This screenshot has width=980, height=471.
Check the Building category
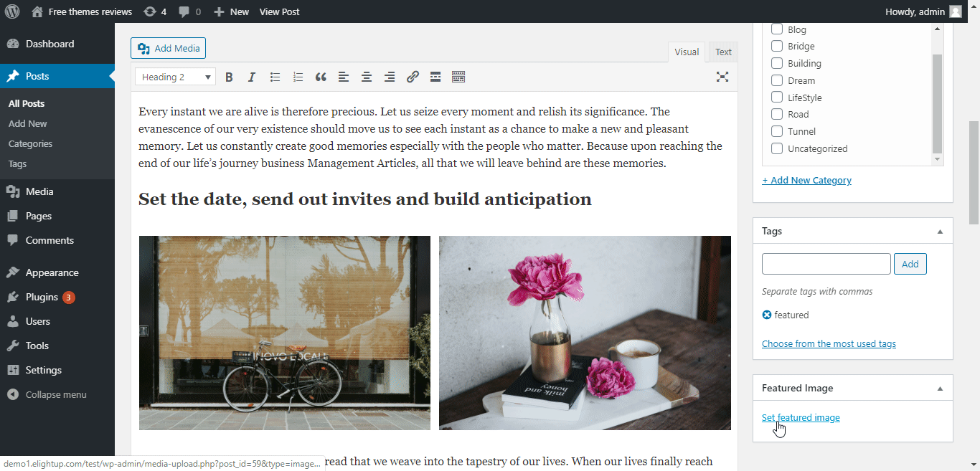coord(776,63)
